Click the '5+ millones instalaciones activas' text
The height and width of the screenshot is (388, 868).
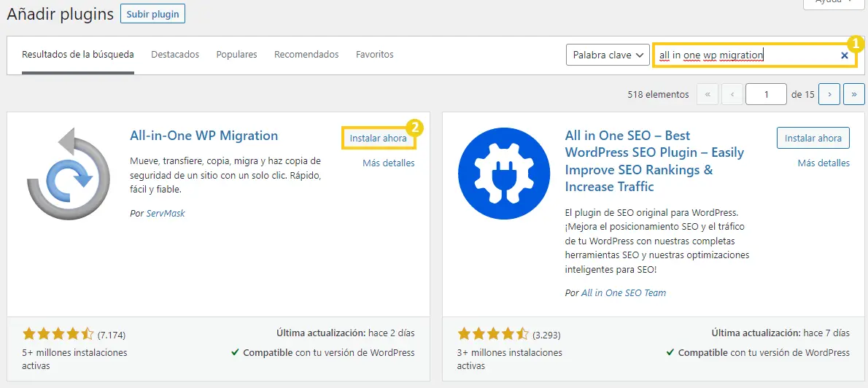click(74, 359)
